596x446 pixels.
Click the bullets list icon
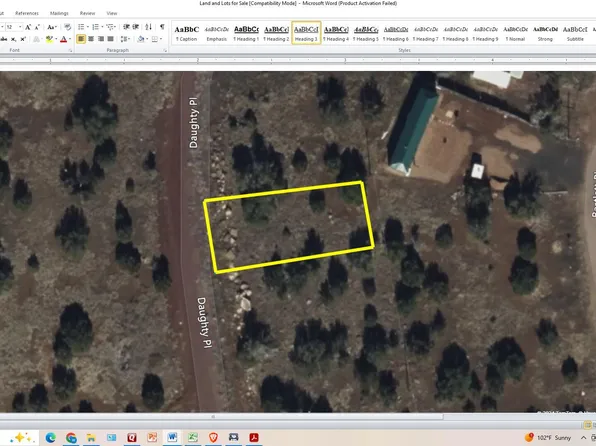[x=81, y=27]
